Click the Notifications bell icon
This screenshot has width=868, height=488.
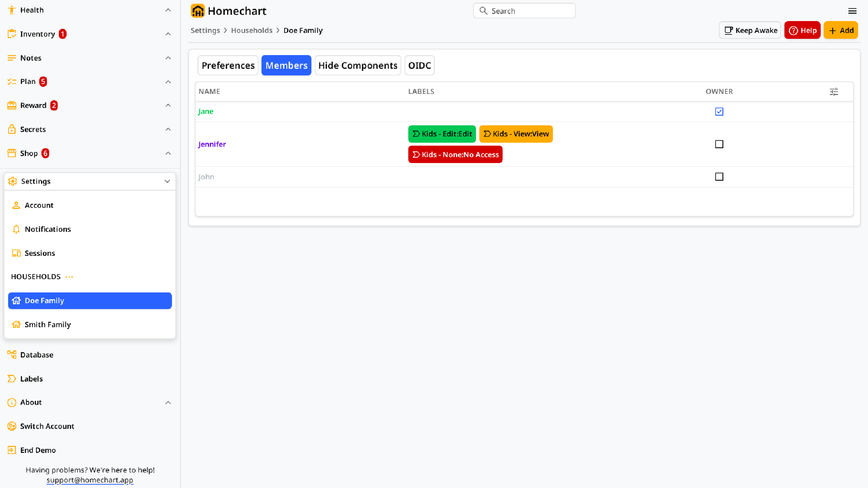16,229
